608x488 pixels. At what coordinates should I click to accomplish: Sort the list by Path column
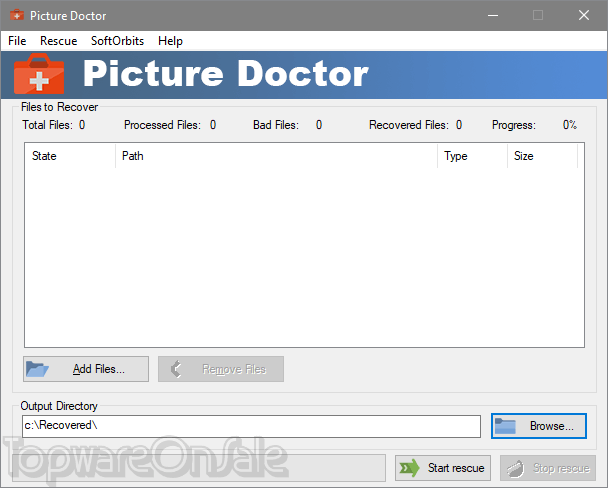coord(276,156)
